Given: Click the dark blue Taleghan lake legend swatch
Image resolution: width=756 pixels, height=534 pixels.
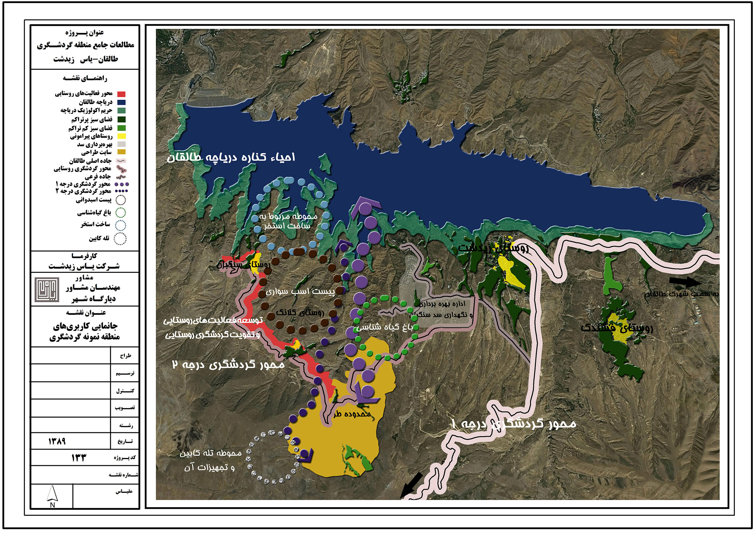Looking at the screenshot, I should (x=121, y=102).
